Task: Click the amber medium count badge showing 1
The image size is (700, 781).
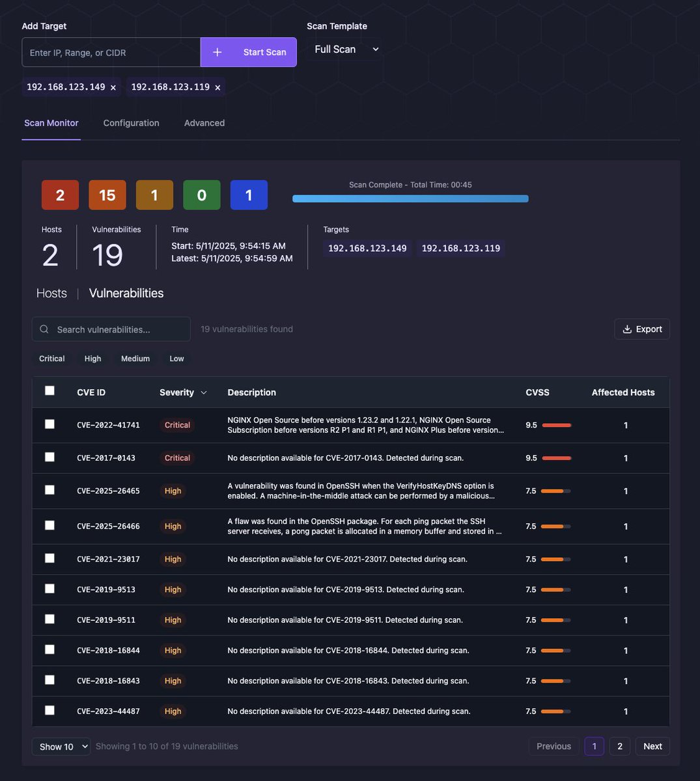Action: (x=154, y=195)
